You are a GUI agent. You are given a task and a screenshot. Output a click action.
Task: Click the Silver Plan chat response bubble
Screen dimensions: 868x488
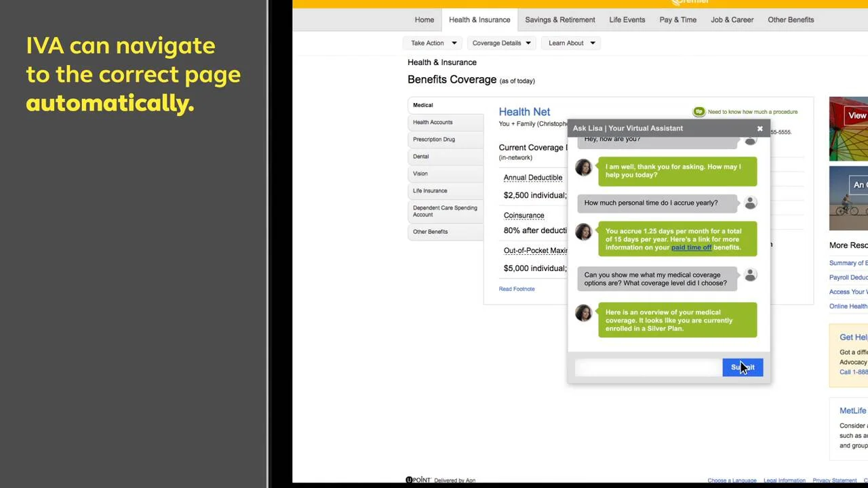(x=677, y=320)
